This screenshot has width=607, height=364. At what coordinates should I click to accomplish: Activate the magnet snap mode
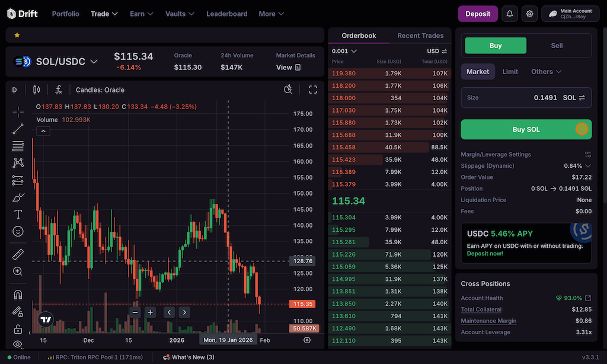tap(18, 295)
